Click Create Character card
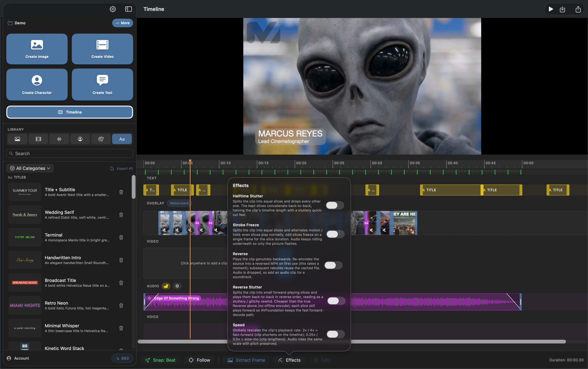588x369 pixels. [x=37, y=85]
